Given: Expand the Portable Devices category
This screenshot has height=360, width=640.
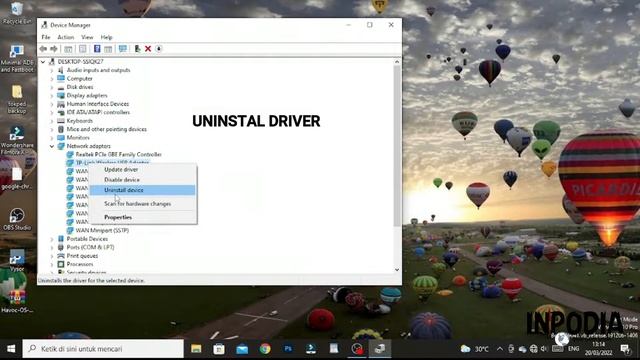Looking at the screenshot, I should click(52, 239).
